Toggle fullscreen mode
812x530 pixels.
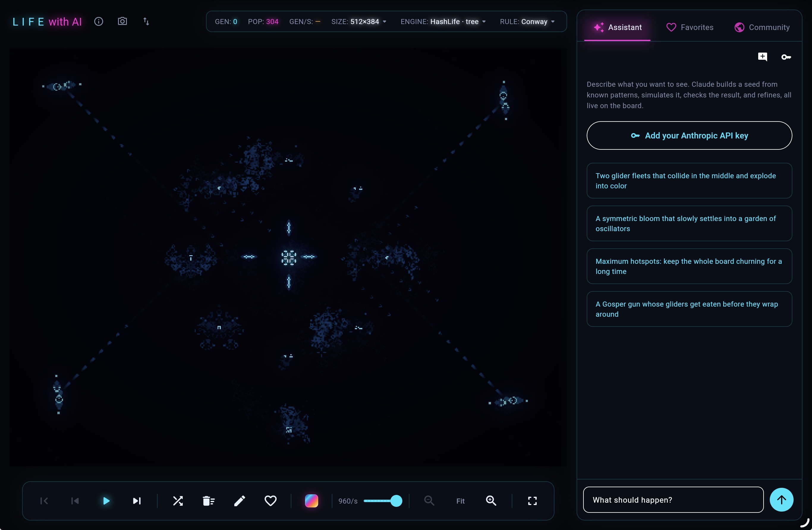pos(532,501)
